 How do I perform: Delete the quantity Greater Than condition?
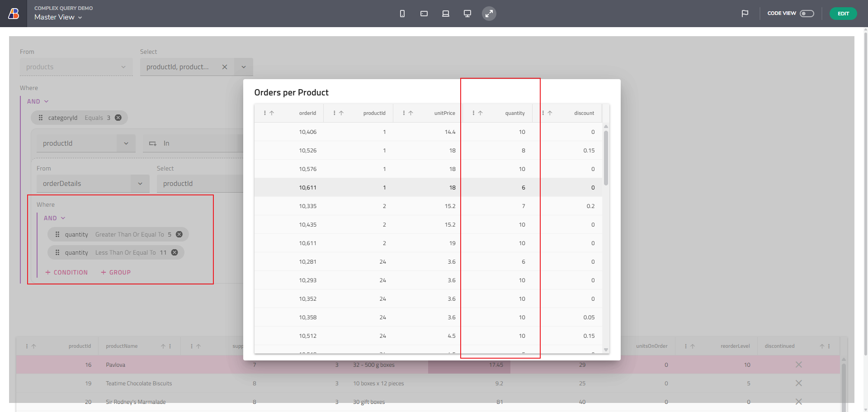pos(179,234)
